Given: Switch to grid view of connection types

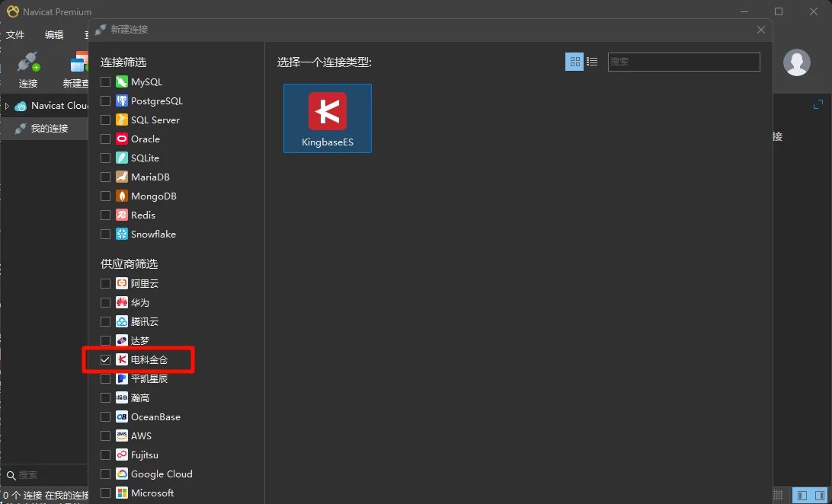Looking at the screenshot, I should (574, 62).
